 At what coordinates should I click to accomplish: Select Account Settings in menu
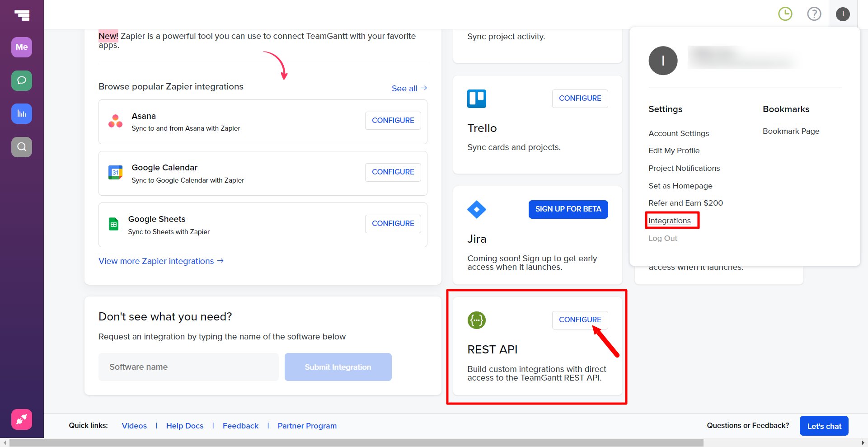pos(679,133)
